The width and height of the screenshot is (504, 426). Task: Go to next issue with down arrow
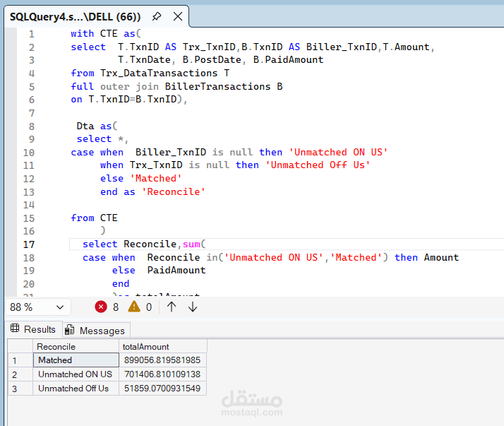coord(193,307)
